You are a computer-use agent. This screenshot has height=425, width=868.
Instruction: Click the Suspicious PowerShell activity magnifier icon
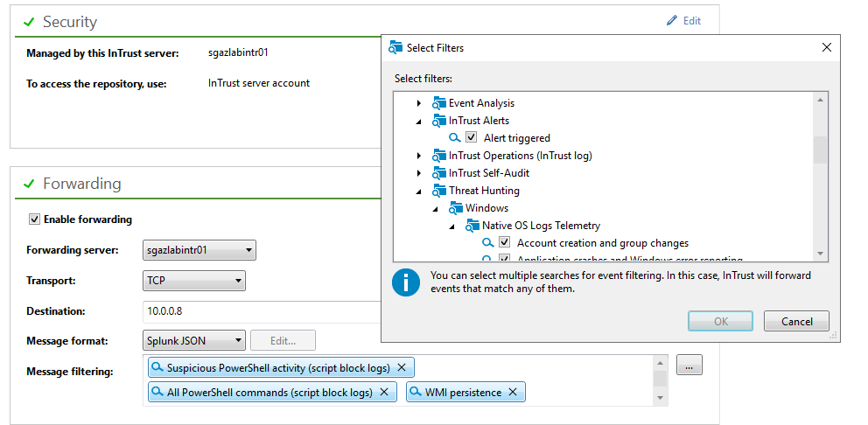157,367
